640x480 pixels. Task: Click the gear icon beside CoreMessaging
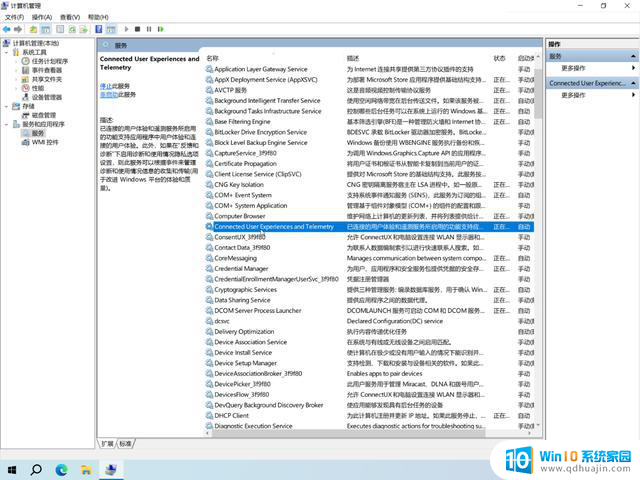tap(209, 258)
